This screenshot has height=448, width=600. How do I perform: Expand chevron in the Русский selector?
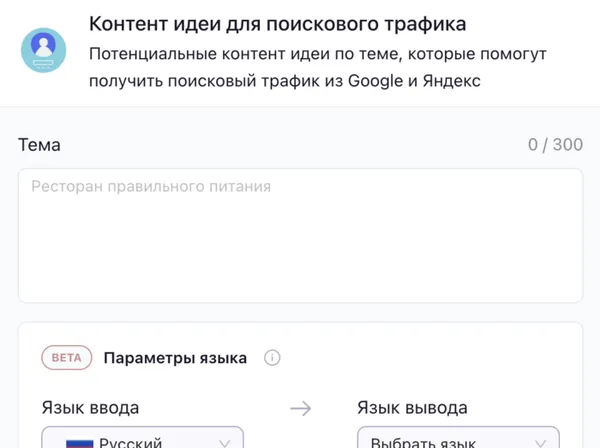coord(223,442)
